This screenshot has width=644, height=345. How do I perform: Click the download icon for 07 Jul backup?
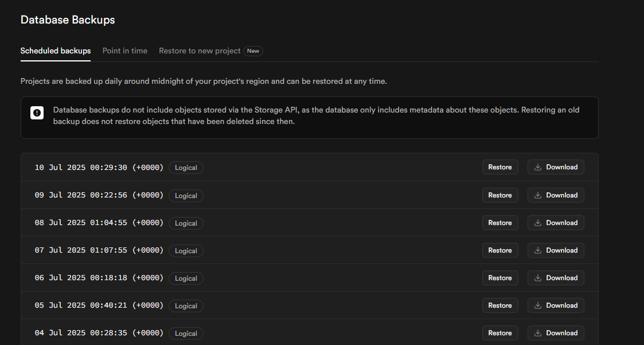[538, 250]
